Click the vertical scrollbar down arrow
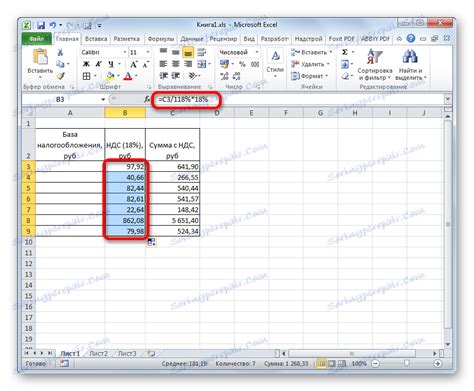Screen dimensions: 474x391 point(448,344)
